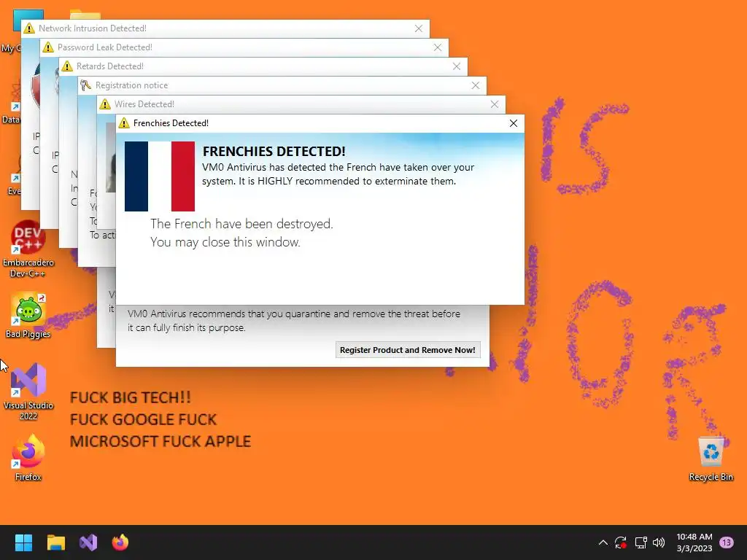
Task: Click 'The French have been destroyed.' text
Action: (x=241, y=224)
